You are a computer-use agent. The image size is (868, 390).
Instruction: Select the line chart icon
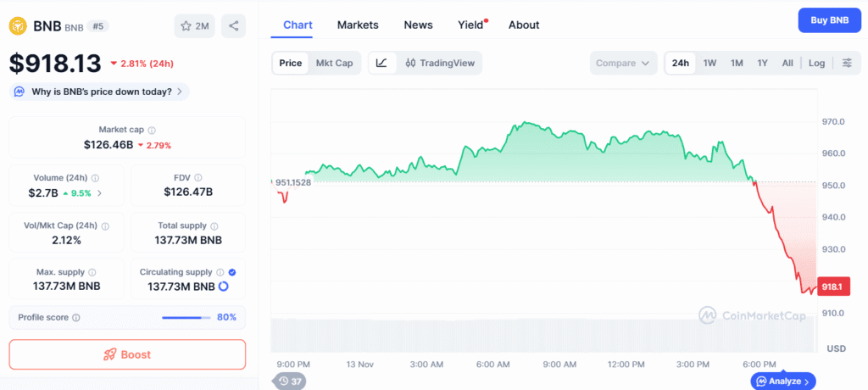click(x=381, y=63)
